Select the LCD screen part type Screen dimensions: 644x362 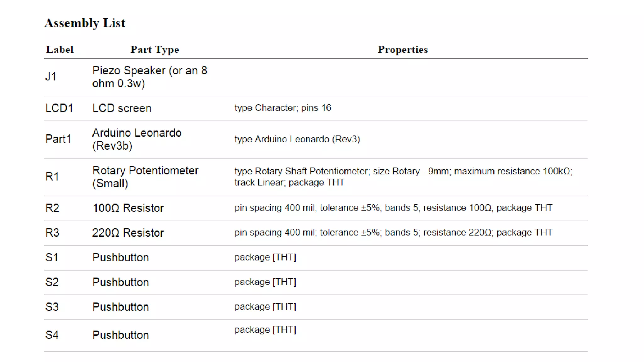(x=122, y=108)
